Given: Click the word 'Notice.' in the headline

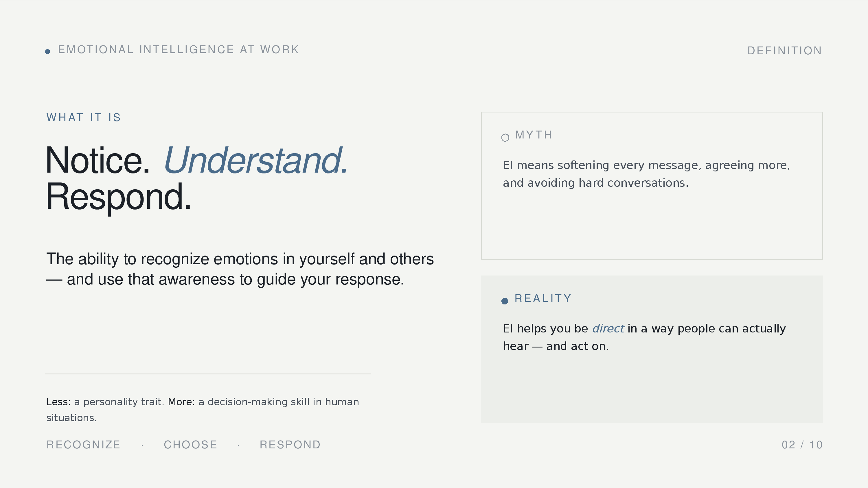Looking at the screenshot, I should click(x=98, y=161).
